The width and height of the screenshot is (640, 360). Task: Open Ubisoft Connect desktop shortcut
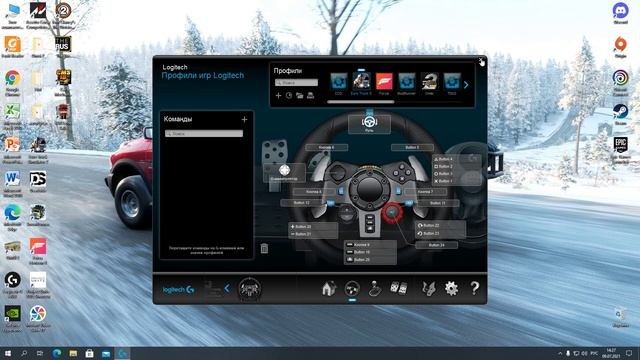pyautogui.click(x=620, y=82)
